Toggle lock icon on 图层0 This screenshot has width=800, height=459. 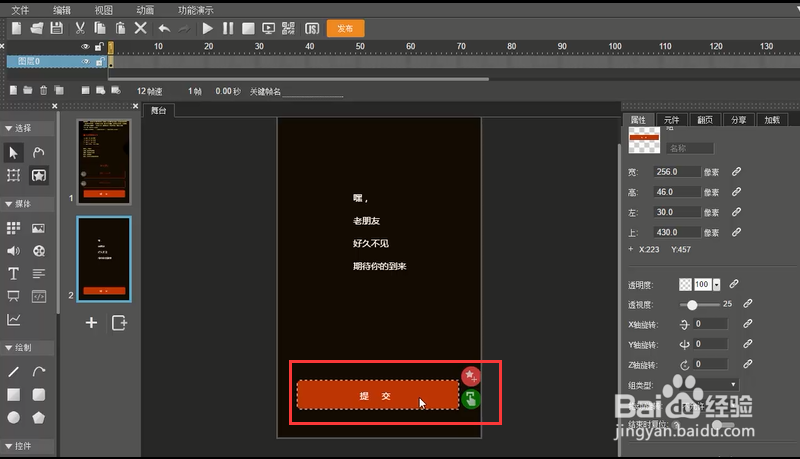pyautogui.click(x=99, y=62)
